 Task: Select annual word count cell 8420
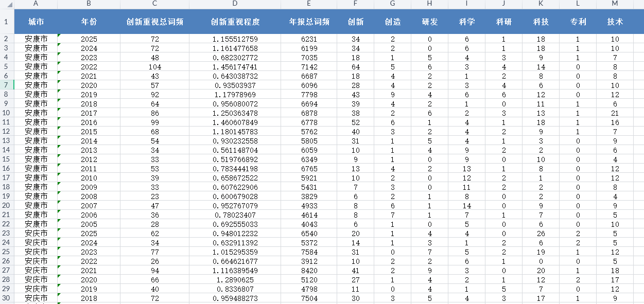point(309,270)
